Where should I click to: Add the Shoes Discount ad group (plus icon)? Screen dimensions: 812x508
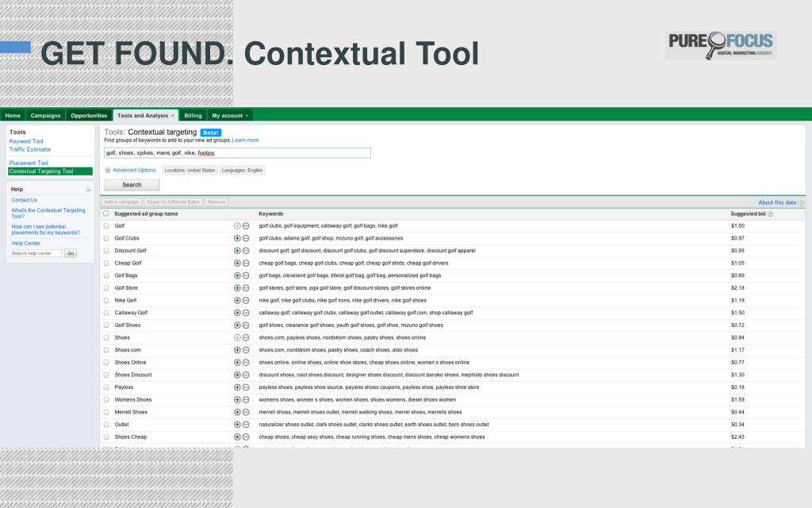(237, 375)
